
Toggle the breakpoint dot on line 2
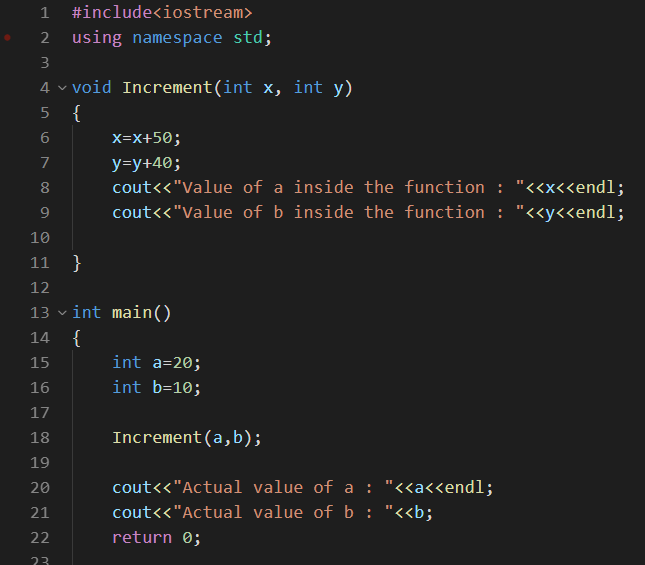pyautogui.click(x=7, y=38)
